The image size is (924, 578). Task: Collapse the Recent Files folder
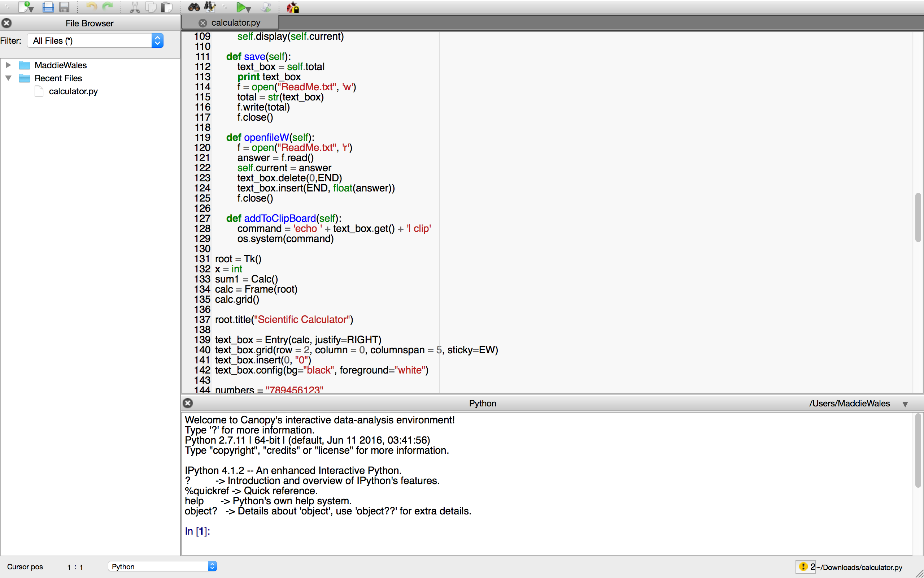coord(8,78)
